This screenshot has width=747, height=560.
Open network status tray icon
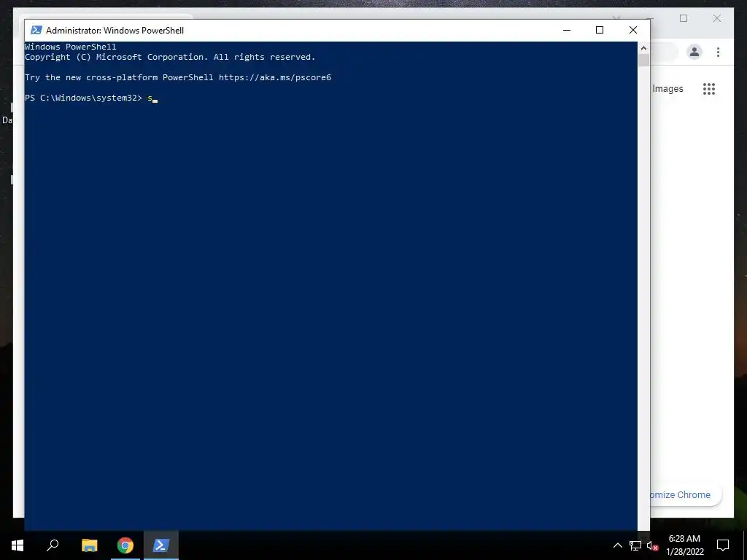click(635, 545)
